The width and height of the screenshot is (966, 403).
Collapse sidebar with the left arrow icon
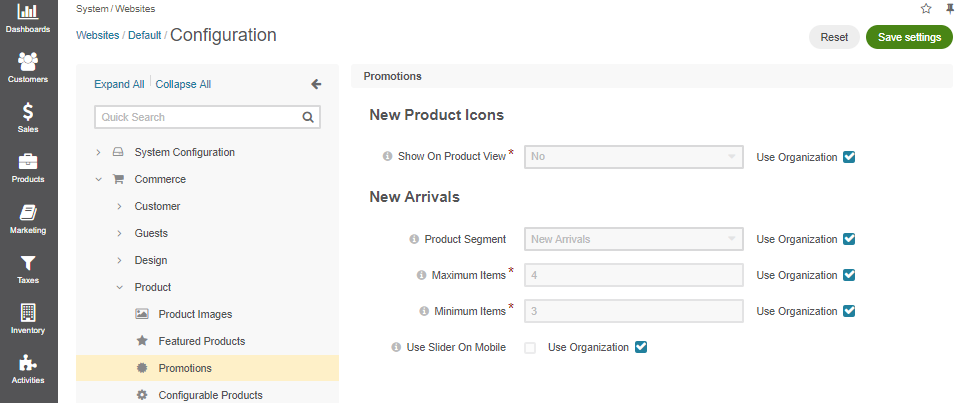316,84
